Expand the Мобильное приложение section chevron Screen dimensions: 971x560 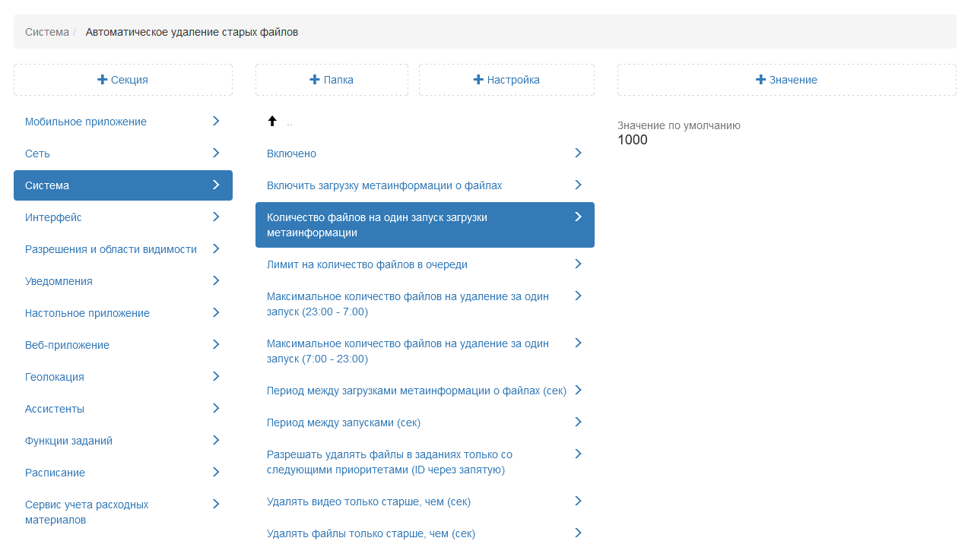pyautogui.click(x=216, y=121)
